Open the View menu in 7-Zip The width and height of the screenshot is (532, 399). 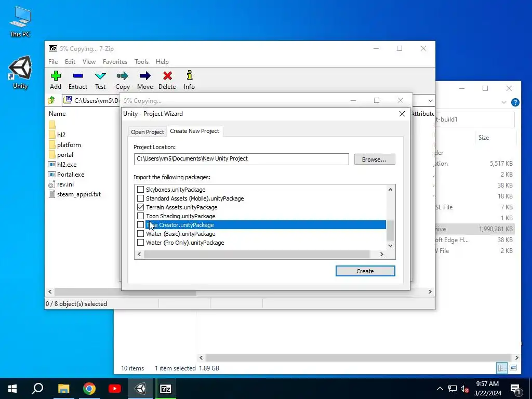coord(89,62)
